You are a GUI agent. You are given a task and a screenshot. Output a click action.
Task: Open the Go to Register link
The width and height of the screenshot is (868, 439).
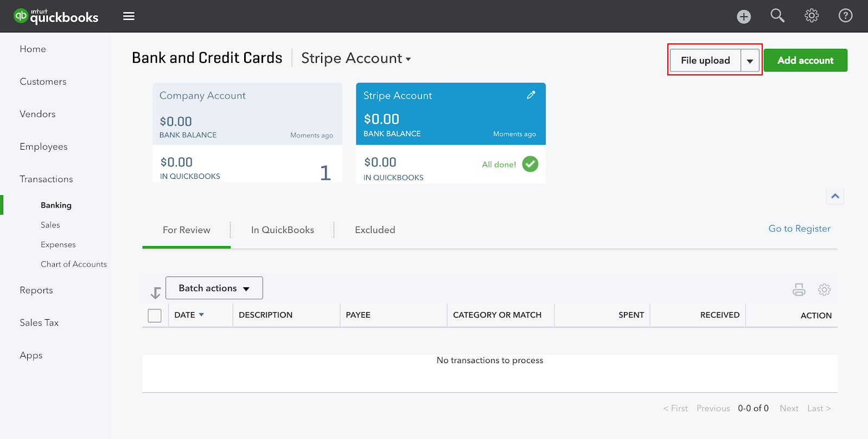point(799,229)
